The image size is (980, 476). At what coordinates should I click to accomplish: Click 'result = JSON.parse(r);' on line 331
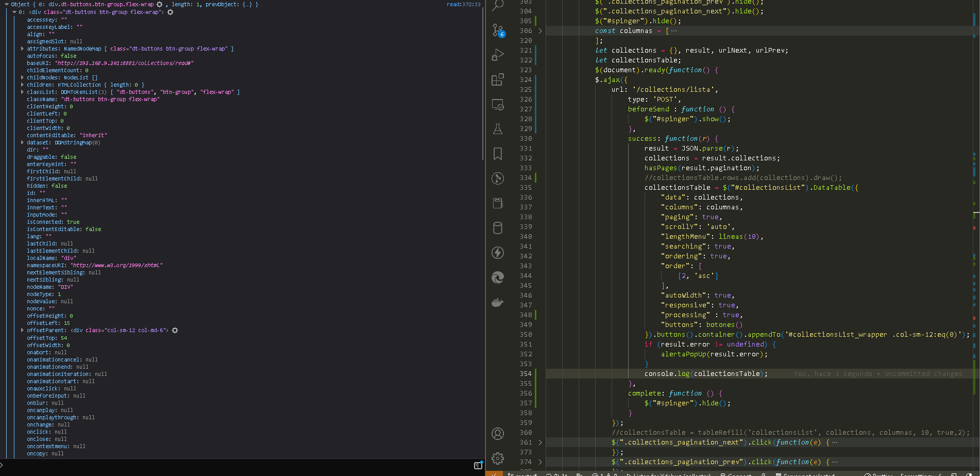click(x=691, y=149)
